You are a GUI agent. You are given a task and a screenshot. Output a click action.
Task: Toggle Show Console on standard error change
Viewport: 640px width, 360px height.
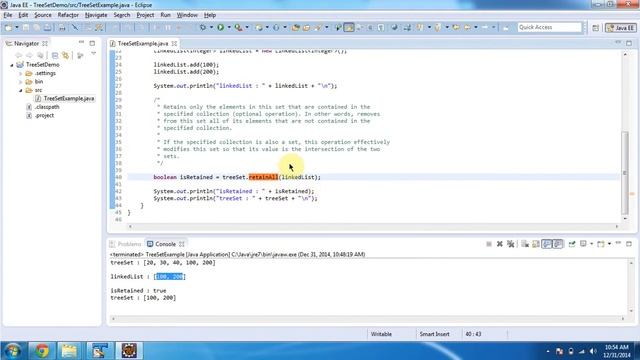(x=558, y=244)
